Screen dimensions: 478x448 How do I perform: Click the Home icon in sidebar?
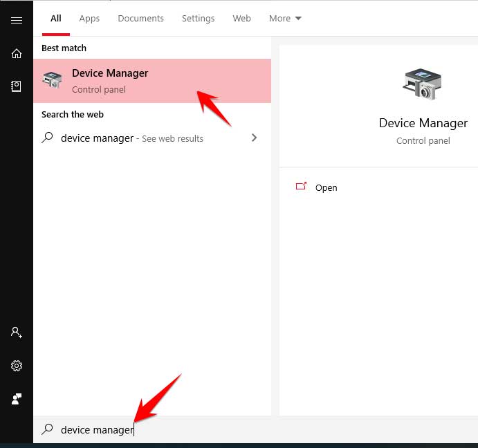(x=17, y=53)
